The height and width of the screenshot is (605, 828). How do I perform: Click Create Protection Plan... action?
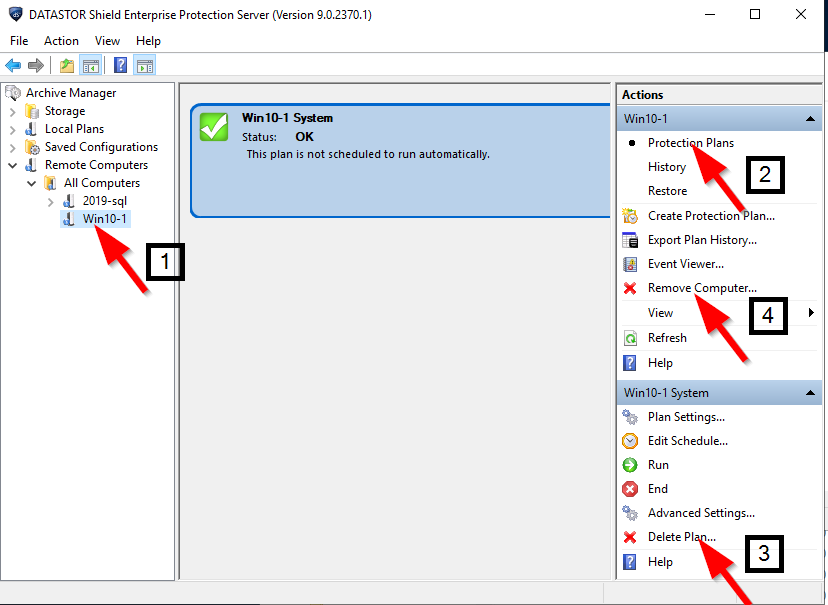pos(711,216)
